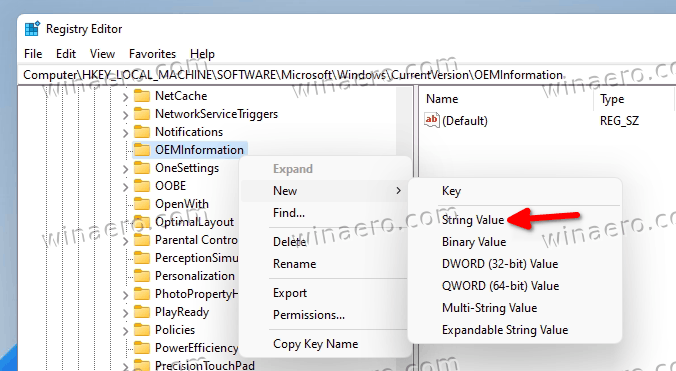Open the View menu
Image resolution: width=676 pixels, height=371 pixels.
(102, 54)
